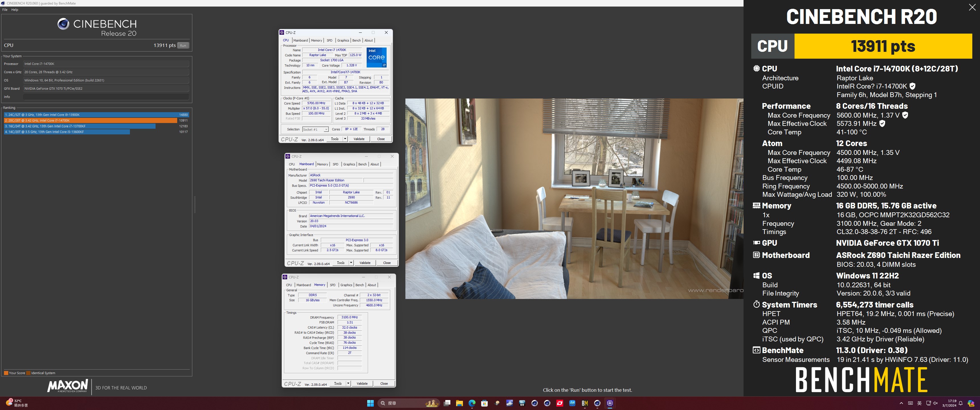The width and height of the screenshot is (980, 410).
Task: Switch to Bench tab in CPU-Z processor window
Action: point(356,40)
